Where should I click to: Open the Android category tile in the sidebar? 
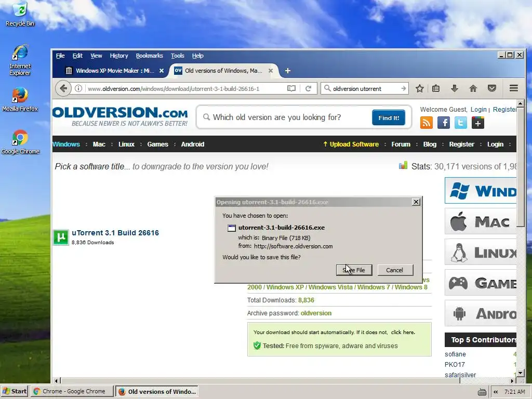(x=481, y=313)
